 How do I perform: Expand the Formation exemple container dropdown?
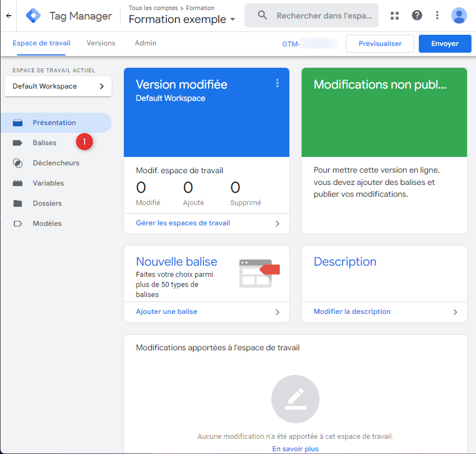tap(233, 20)
